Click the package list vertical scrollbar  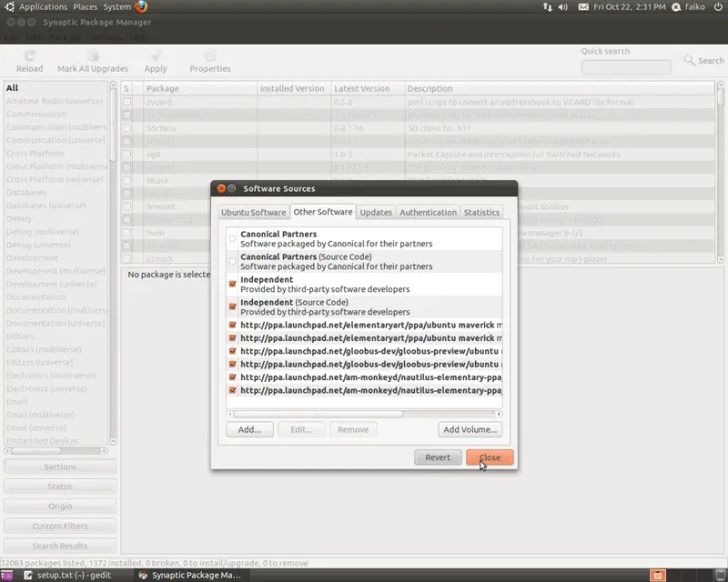(720, 173)
